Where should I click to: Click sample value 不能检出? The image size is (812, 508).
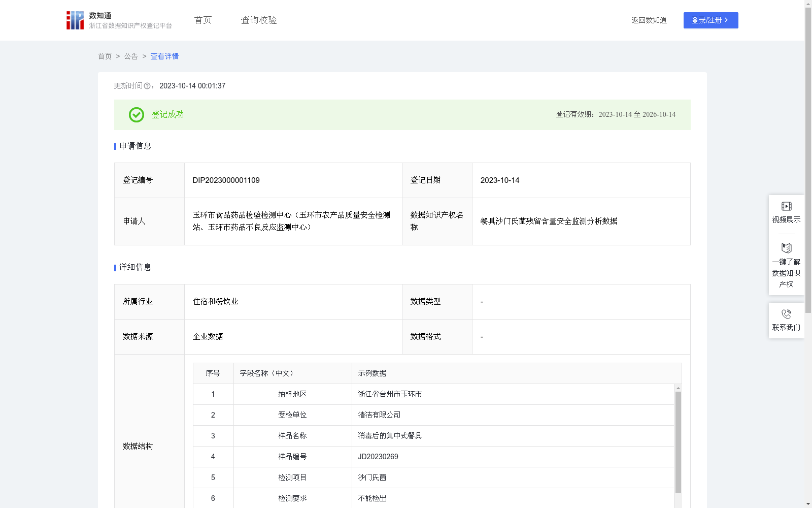pyautogui.click(x=373, y=498)
